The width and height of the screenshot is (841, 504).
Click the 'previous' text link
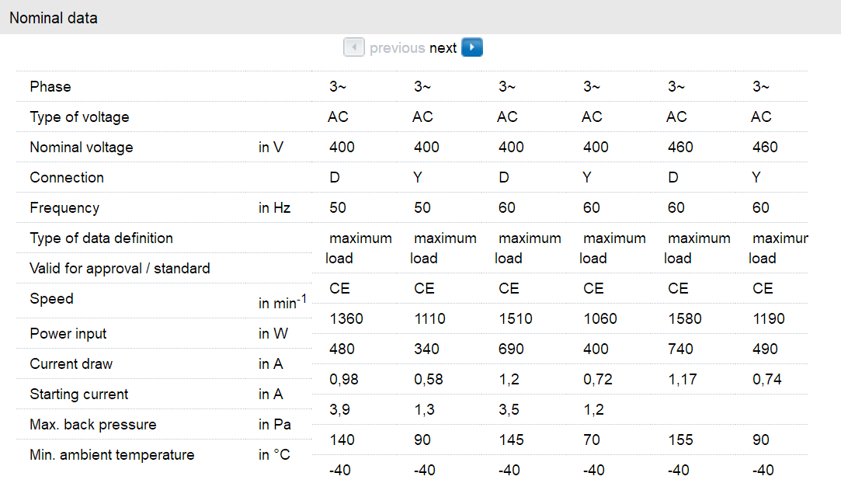point(397,48)
